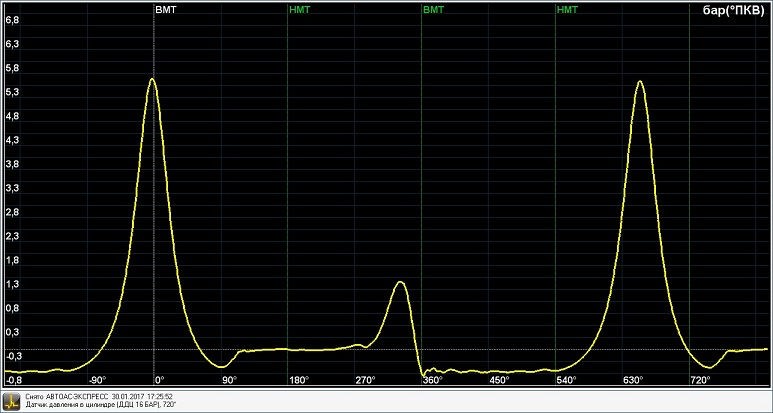Click the бар(°ПКВ) units label
The image size is (773, 413).
tap(733, 12)
